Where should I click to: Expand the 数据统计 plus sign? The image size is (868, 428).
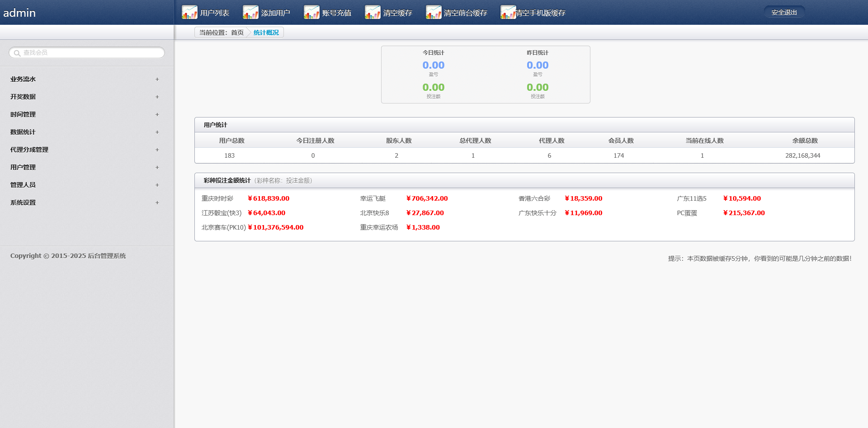click(x=157, y=132)
